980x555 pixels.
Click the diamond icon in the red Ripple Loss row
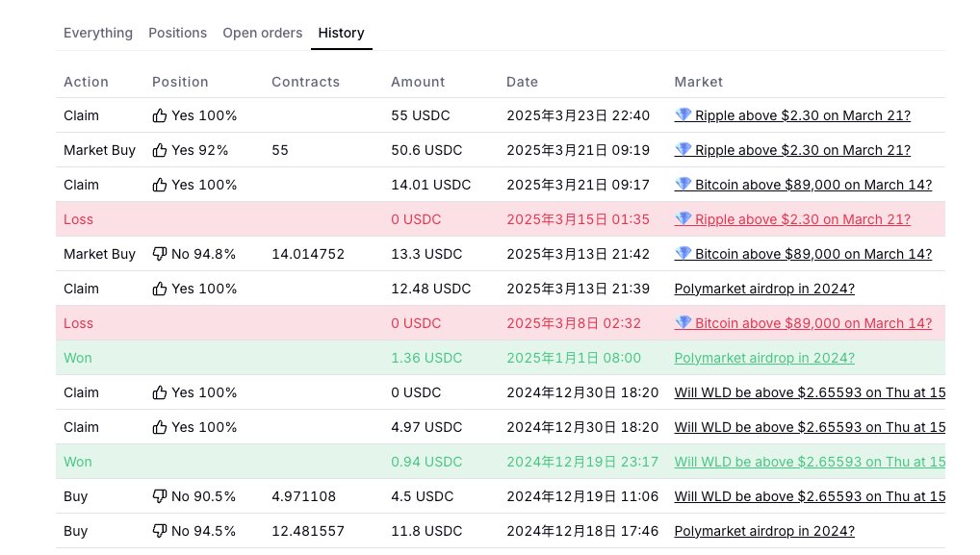[x=683, y=218]
